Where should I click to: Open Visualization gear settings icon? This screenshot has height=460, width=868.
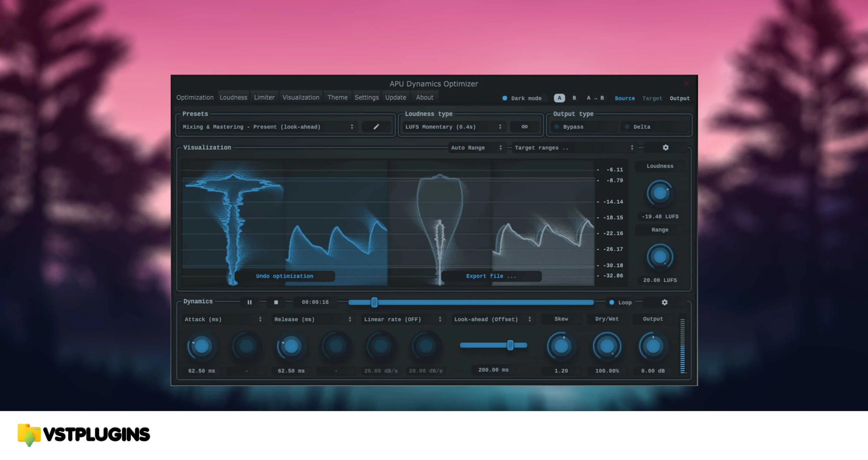click(666, 147)
